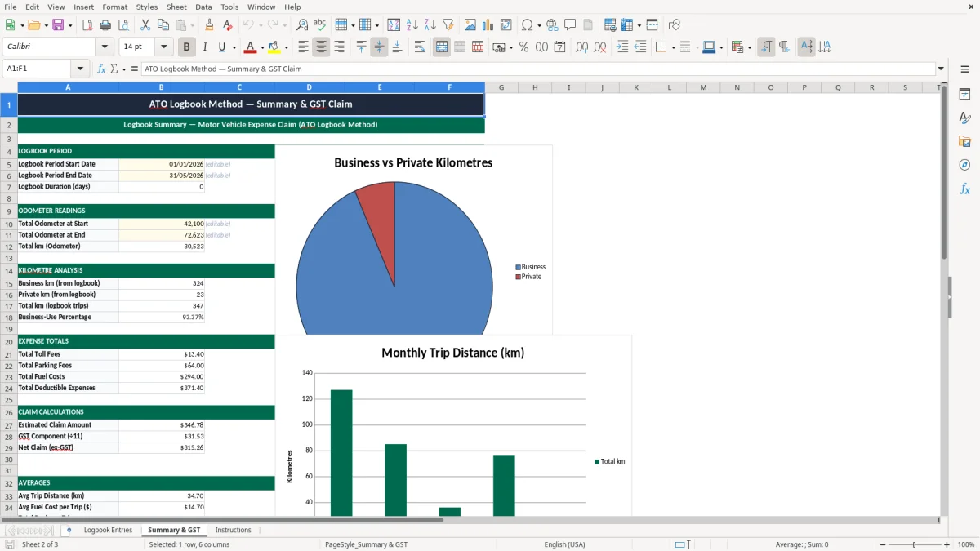Toggle Center Vertically alignment
Image resolution: width=980 pixels, height=551 pixels.
click(379, 47)
